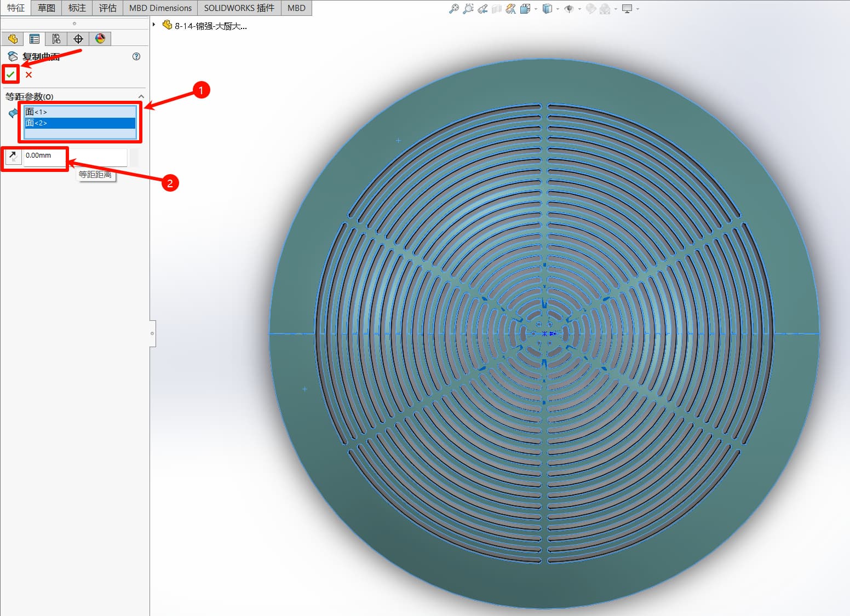Viewport: 850px width, 616px height.
Task: Flip the offset direction arrow button
Action: [13, 157]
